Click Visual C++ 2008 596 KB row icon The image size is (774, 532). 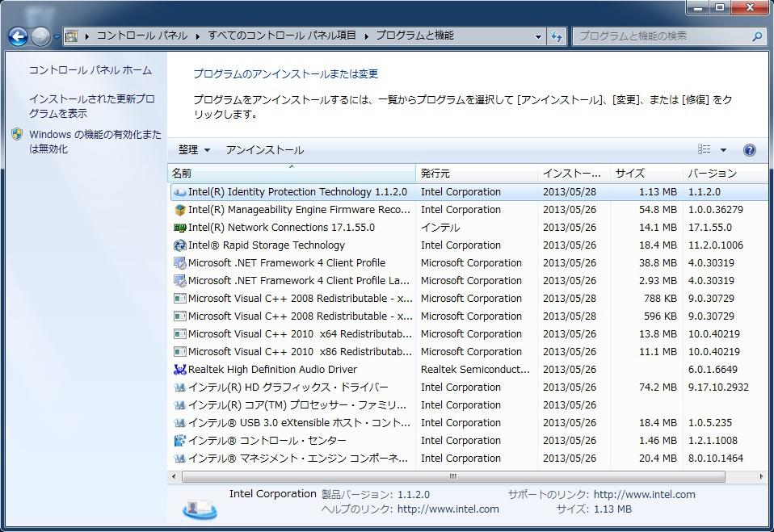180,316
